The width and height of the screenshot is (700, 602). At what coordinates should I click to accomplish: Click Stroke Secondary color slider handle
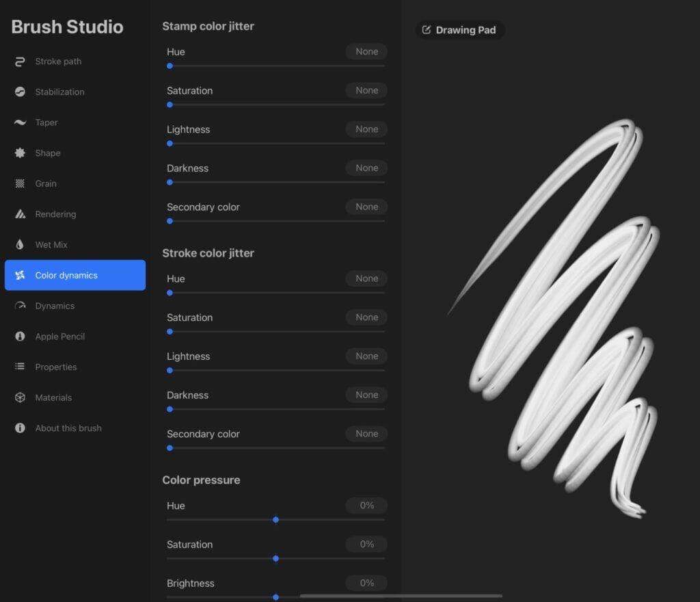point(170,448)
